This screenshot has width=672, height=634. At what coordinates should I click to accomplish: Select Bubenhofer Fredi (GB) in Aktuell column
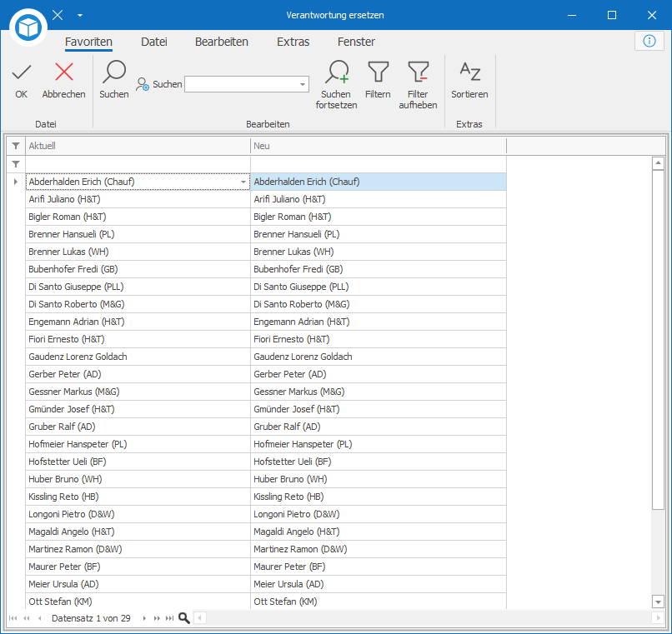pyautogui.click(x=138, y=269)
